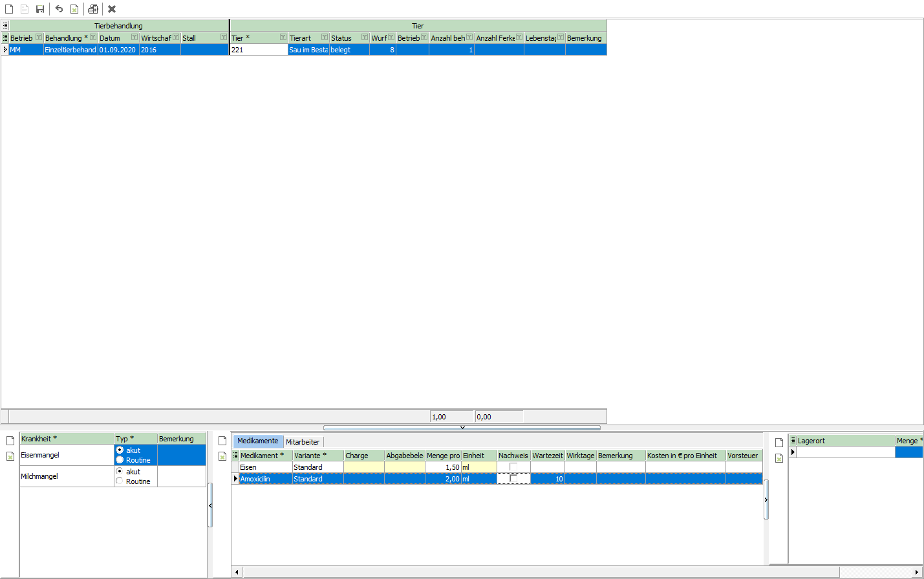The image size is (924, 579).
Task: Open filter dropdown on Datum column
Action: [134, 37]
